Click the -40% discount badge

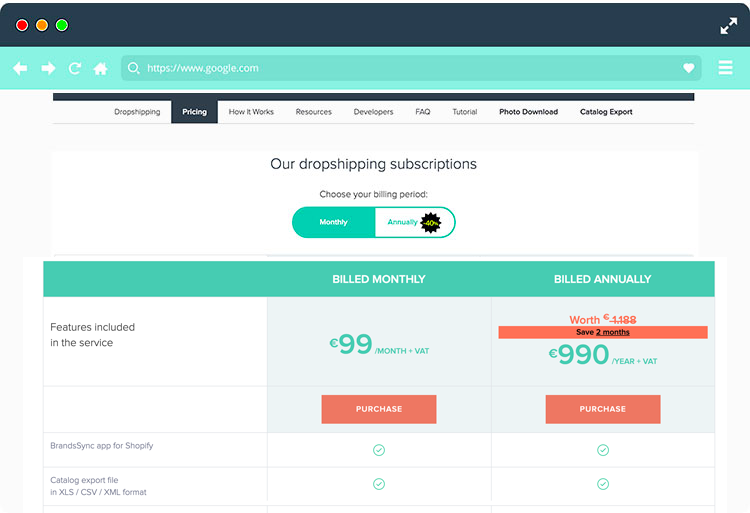(x=431, y=222)
